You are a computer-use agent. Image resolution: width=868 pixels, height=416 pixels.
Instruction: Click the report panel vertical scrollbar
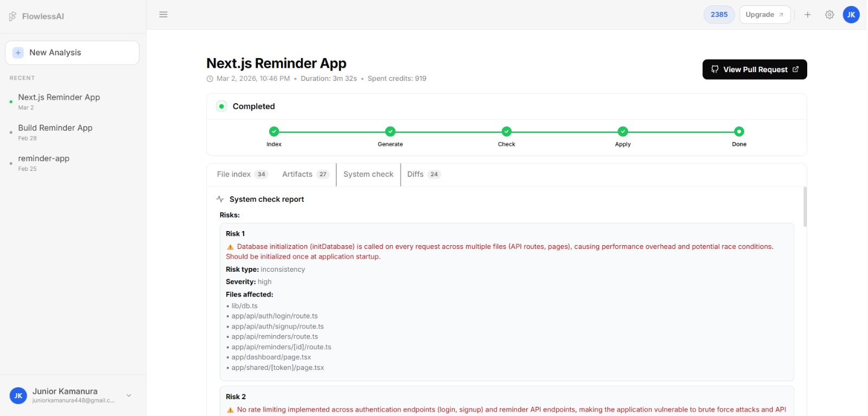tap(805, 207)
